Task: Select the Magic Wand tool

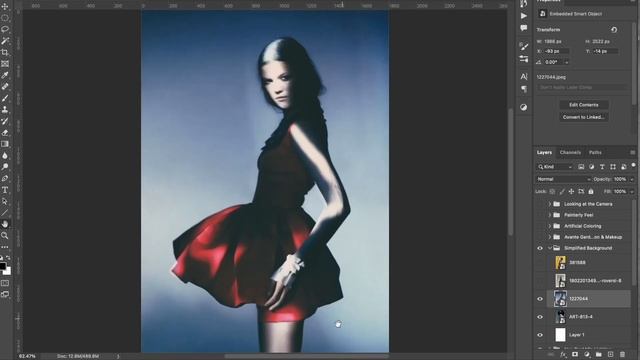Action: [5, 41]
